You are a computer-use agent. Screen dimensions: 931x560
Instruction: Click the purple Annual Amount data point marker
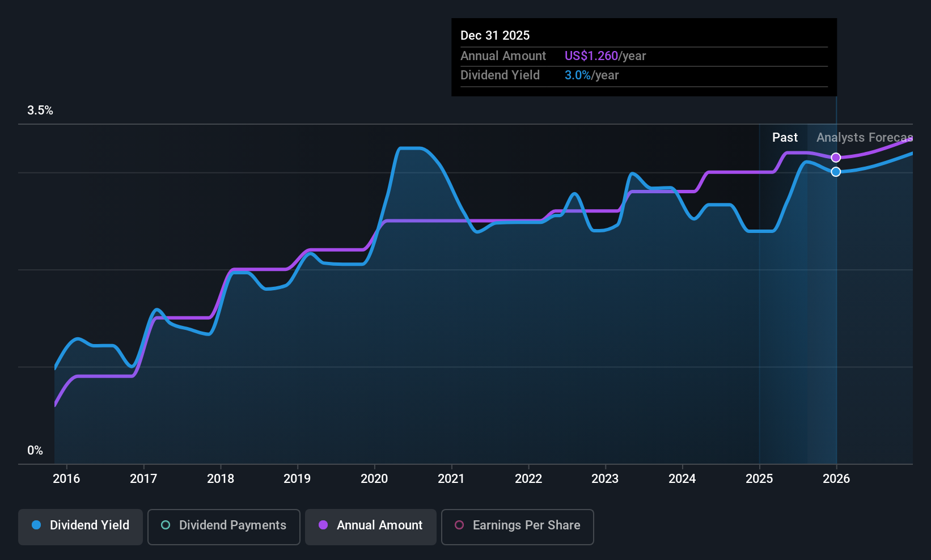836,158
